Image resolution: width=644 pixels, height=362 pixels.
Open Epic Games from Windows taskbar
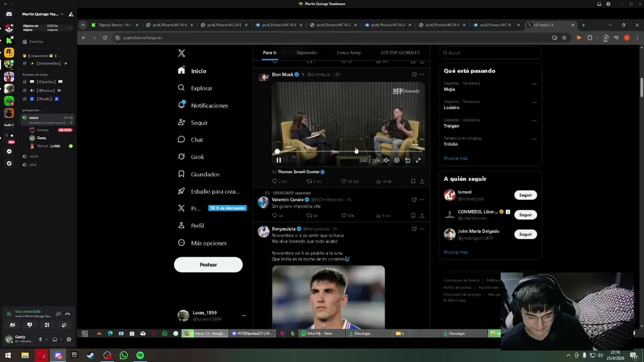[74, 355]
